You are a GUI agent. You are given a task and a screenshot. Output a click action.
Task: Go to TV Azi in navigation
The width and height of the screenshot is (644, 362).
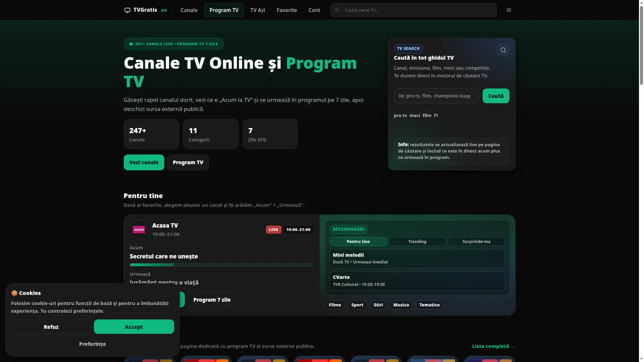pyautogui.click(x=258, y=10)
